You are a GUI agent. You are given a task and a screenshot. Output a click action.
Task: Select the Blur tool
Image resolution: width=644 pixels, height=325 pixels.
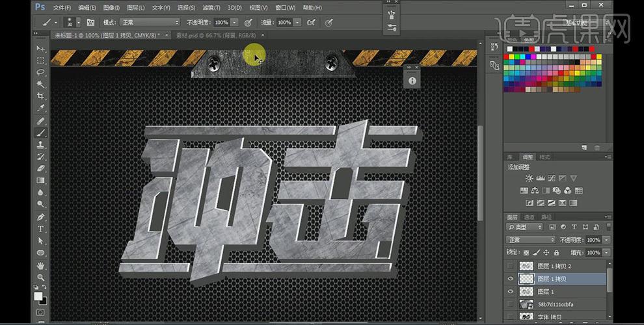click(41, 192)
